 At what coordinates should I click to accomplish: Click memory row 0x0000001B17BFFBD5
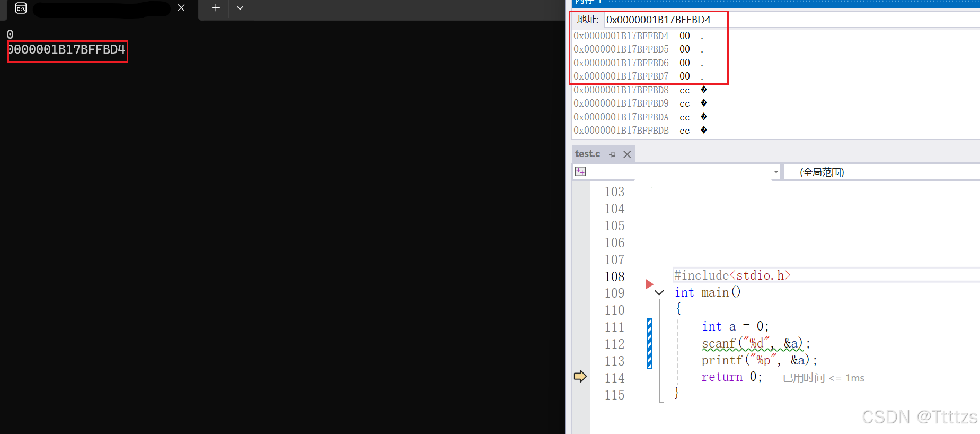tap(639, 49)
